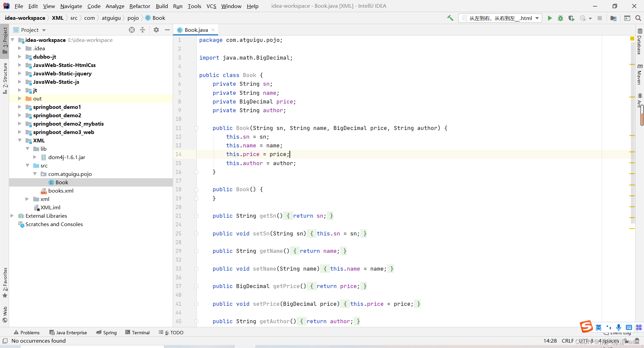Open the 6: TODO tool window
Viewport: 644px width, 348px height.
click(x=171, y=333)
